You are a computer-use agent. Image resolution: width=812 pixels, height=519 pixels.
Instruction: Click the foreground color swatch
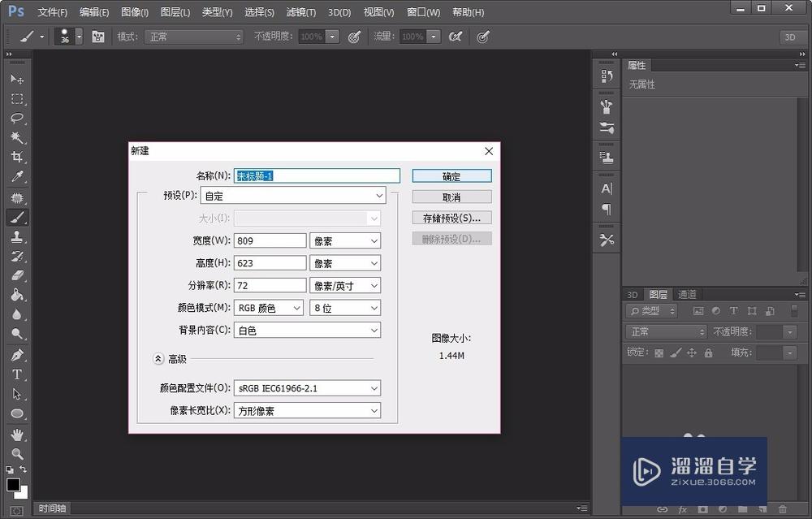13,485
